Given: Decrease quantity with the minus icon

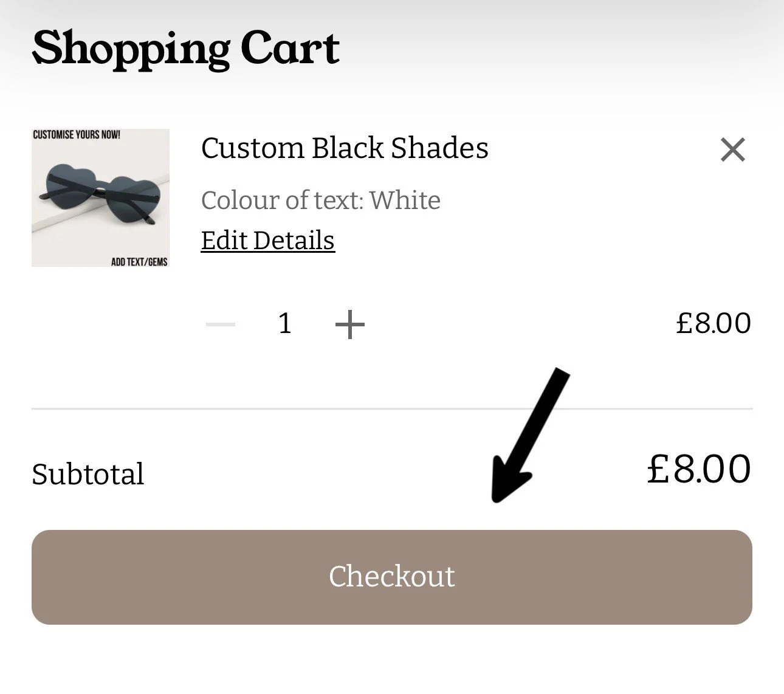Looking at the screenshot, I should [221, 325].
